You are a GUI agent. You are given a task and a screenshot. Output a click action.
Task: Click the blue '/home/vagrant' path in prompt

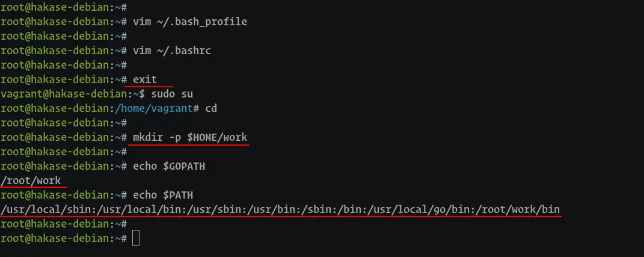click(154, 108)
